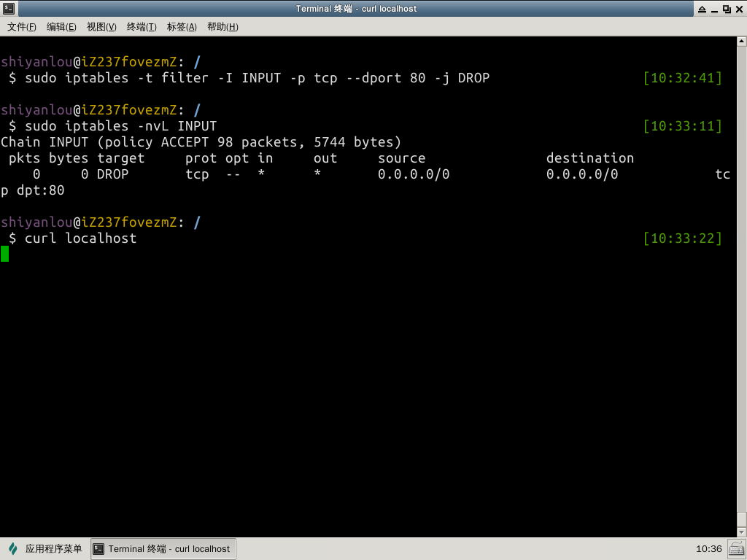Click the green cursor block in the terminal

5,254
